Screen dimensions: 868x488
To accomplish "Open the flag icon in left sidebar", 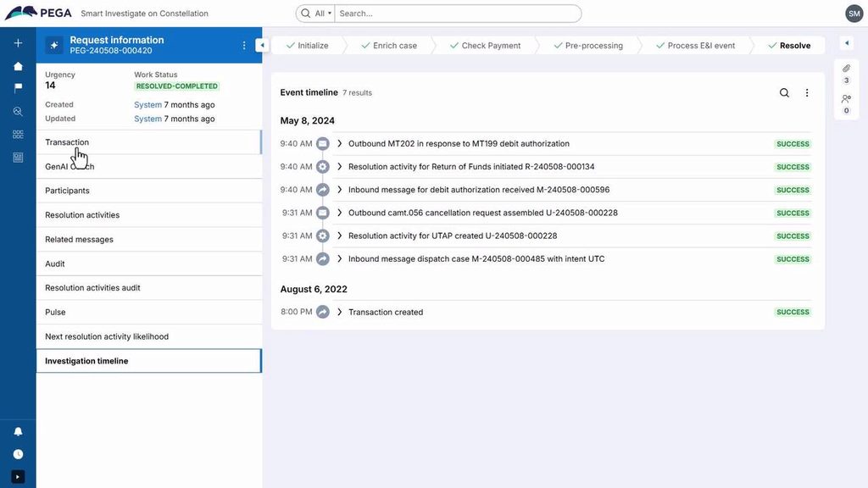I will [18, 88].
